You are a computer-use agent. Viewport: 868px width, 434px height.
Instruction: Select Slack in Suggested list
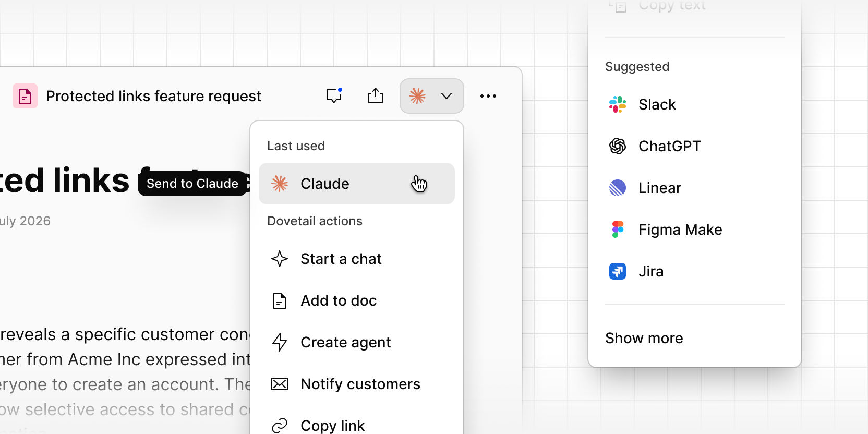[695, 104]
